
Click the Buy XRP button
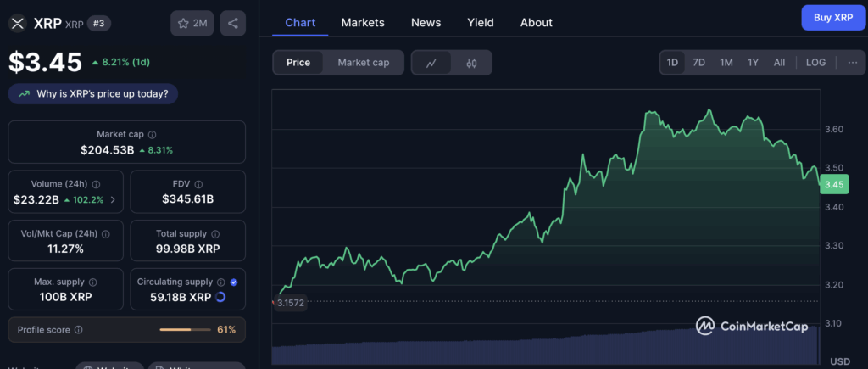[x=833, y=18]
